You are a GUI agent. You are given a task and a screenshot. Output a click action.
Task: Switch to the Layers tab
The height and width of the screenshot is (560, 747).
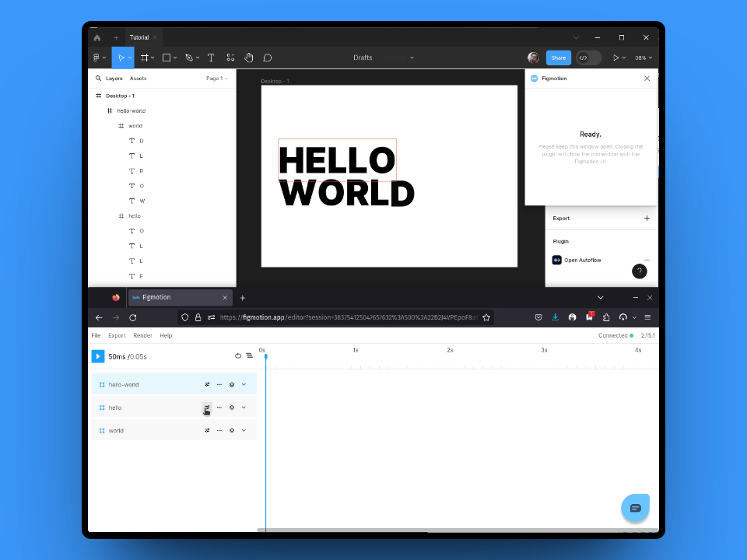tap(114, 78)
